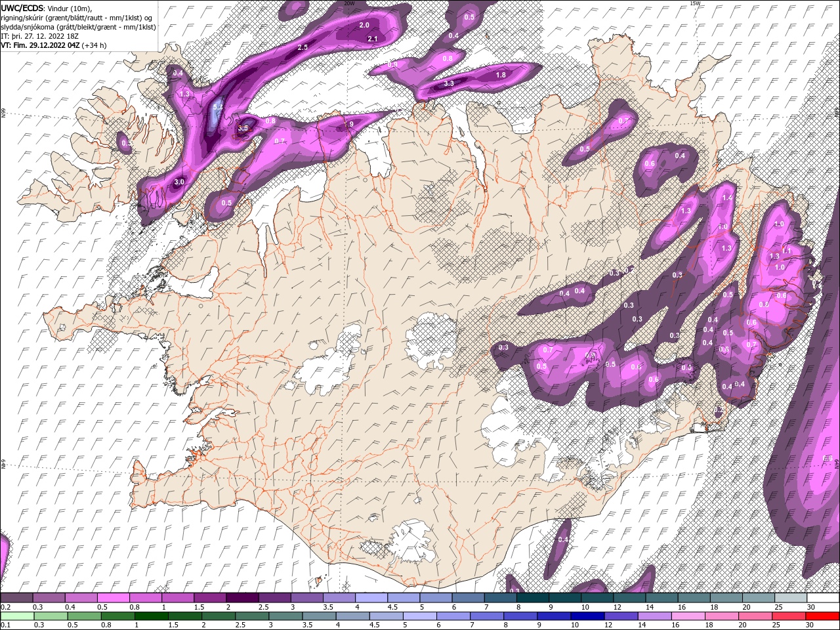Viewport: 840px width, 630px height.
Task: Click the 2.5 snowfall value on the map
Action: click(x=303, y=47)
